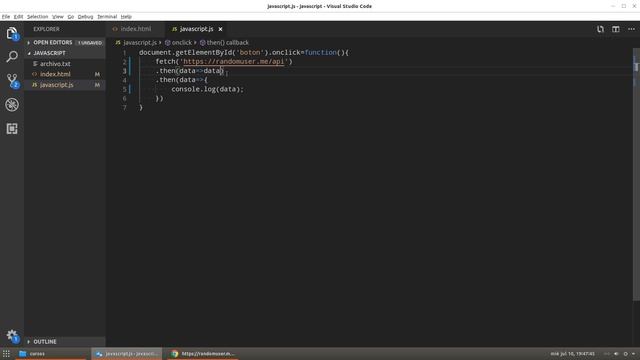Open the Explorer view in activity bar

click(x=12, y=33)
